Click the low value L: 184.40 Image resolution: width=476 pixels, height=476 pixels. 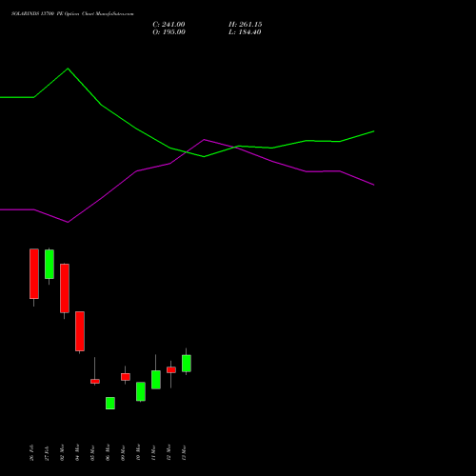click(x=245, y=32)
